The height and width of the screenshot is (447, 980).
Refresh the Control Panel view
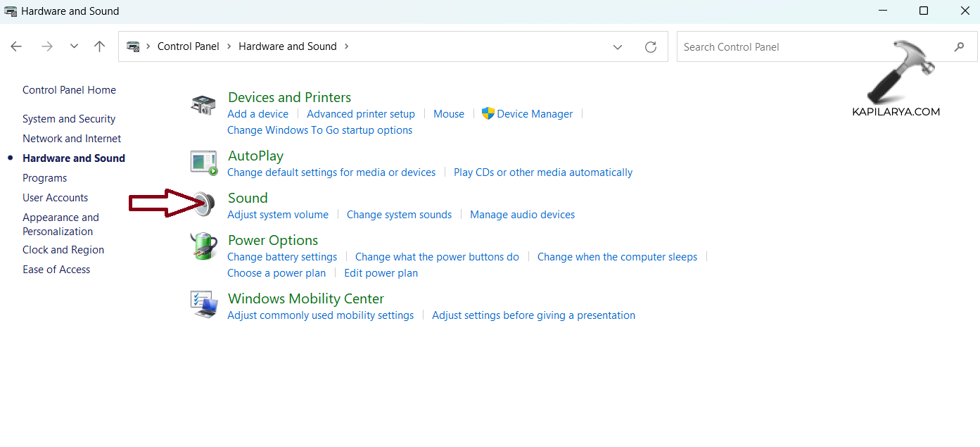(651, 47)
